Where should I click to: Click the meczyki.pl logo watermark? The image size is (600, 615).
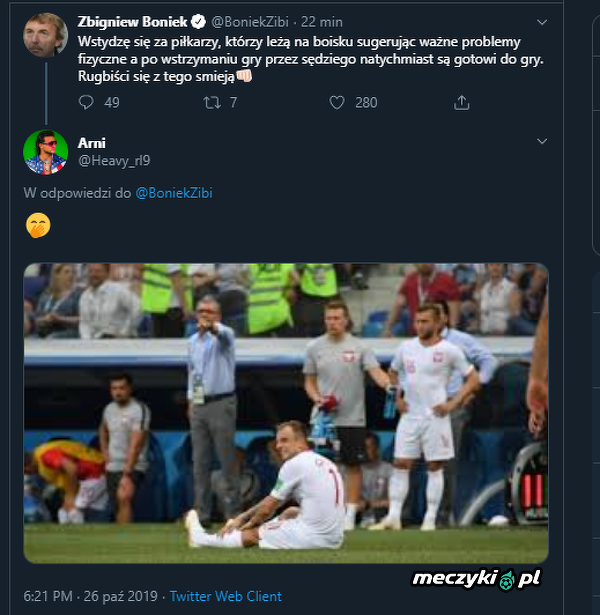(475, 578)
